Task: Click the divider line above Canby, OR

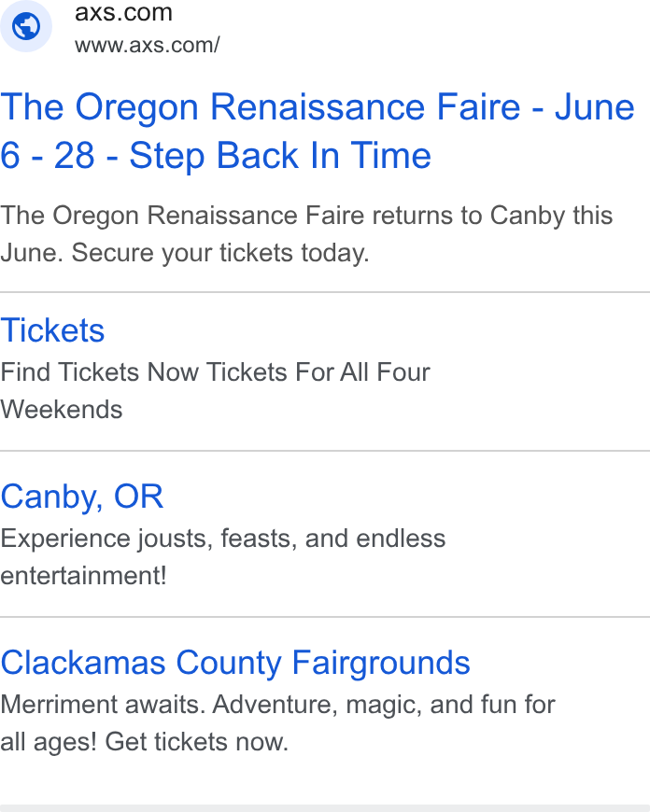Action: (325, 451)
